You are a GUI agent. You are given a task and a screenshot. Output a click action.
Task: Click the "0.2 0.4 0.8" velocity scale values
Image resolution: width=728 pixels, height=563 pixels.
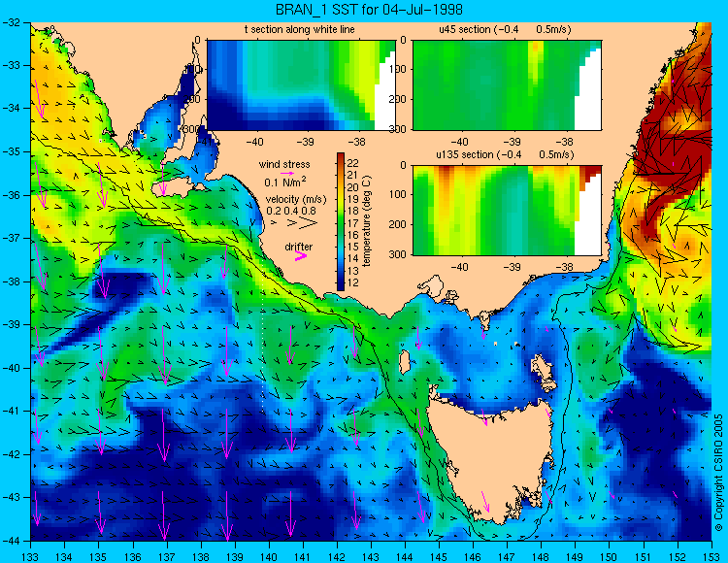click(x=291, y=211)
